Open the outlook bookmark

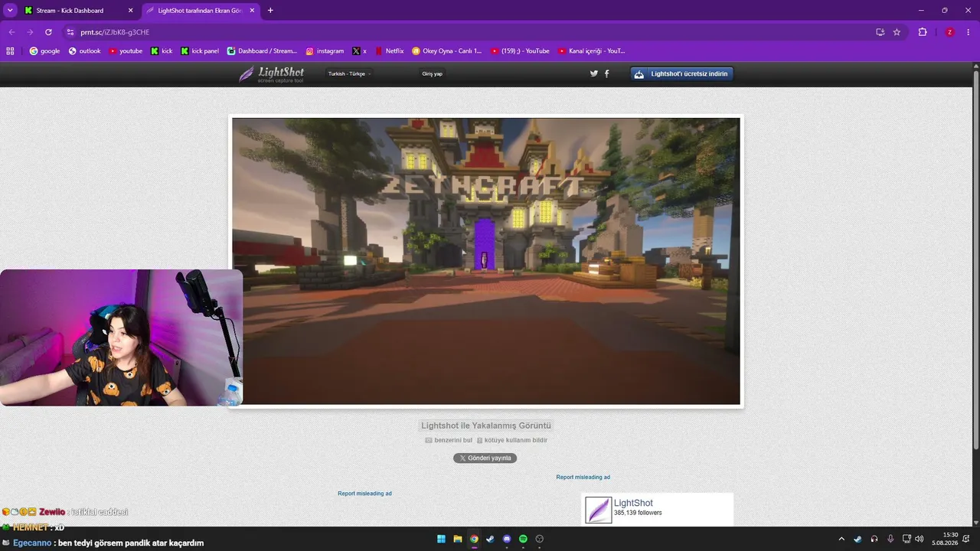(84, 51)
